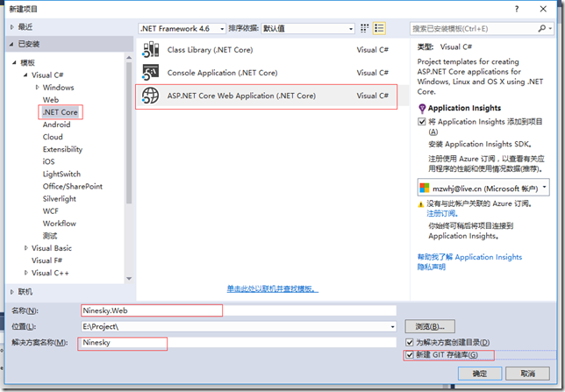Screen dimensions: 565x392
Task: Toggle new GIT repository checkbox
Action: 410,355
